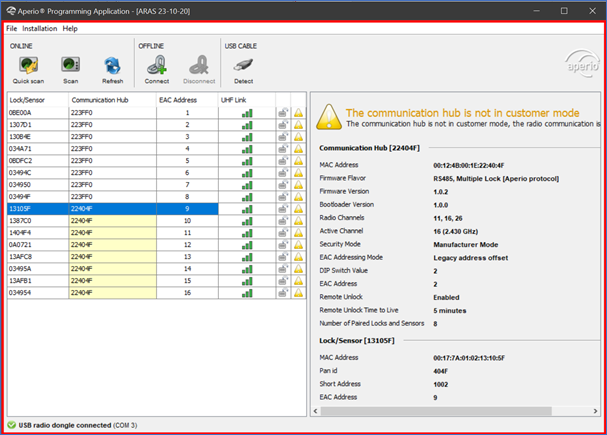
Task: Click the UHF signal bars in row 1404F4
Action: [247, 233]
